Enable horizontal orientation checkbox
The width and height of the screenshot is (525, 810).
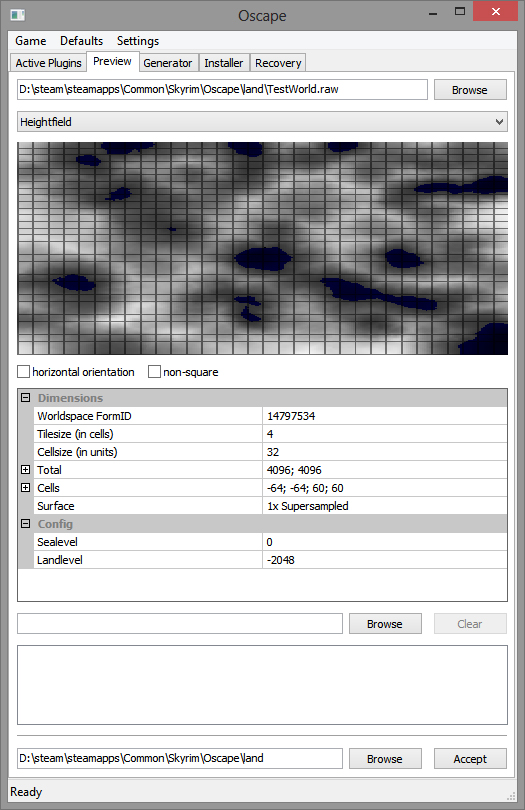click(23, 372)
